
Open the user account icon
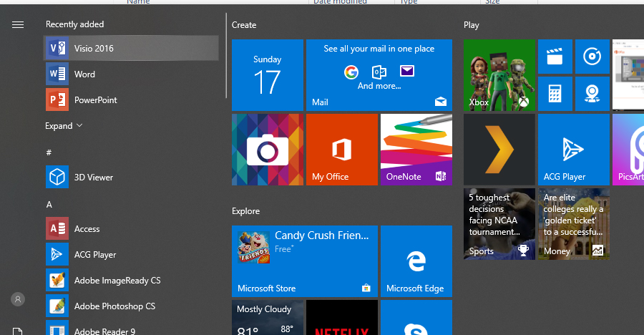pos(18,299)
